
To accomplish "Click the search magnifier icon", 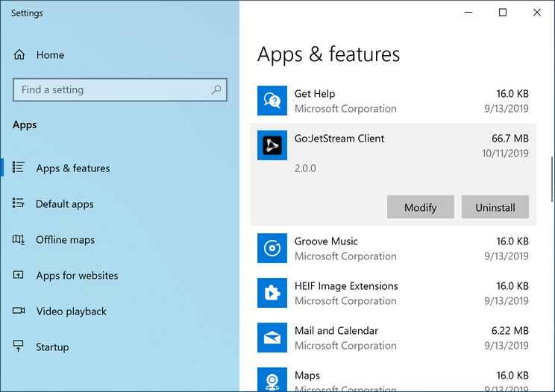I will (x=216, y=89).
